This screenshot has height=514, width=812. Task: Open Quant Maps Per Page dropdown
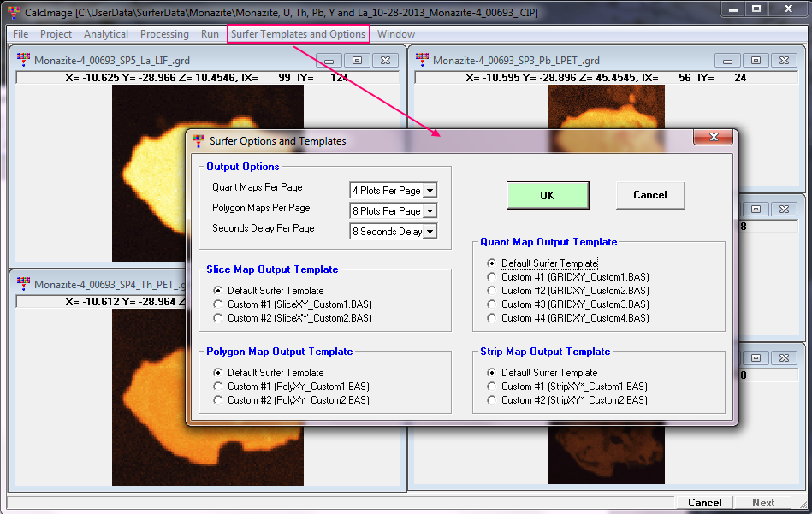430,191
